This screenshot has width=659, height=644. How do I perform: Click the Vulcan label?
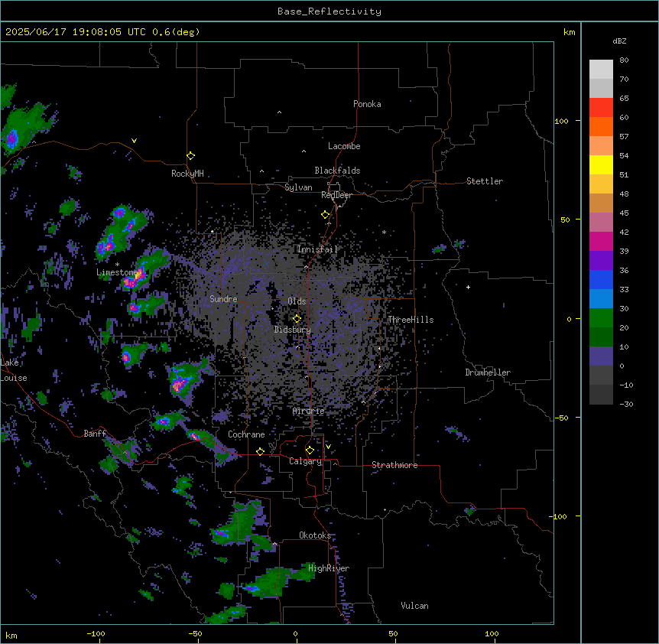[415, 606]
